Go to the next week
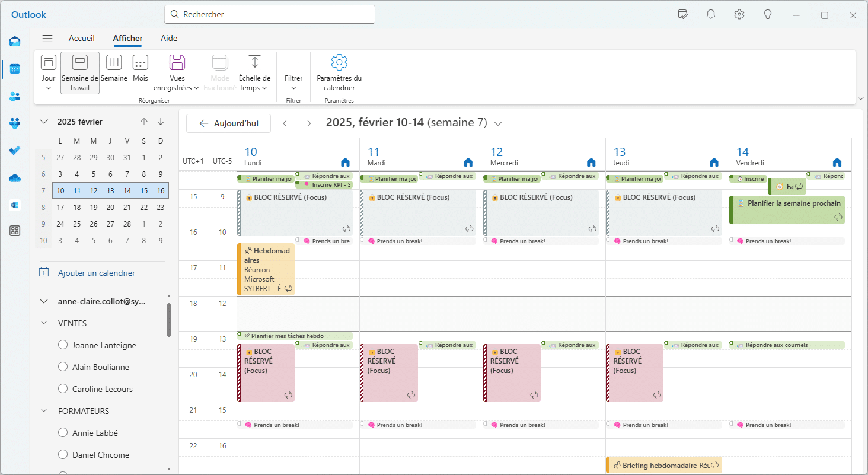 tap(309, 123)
